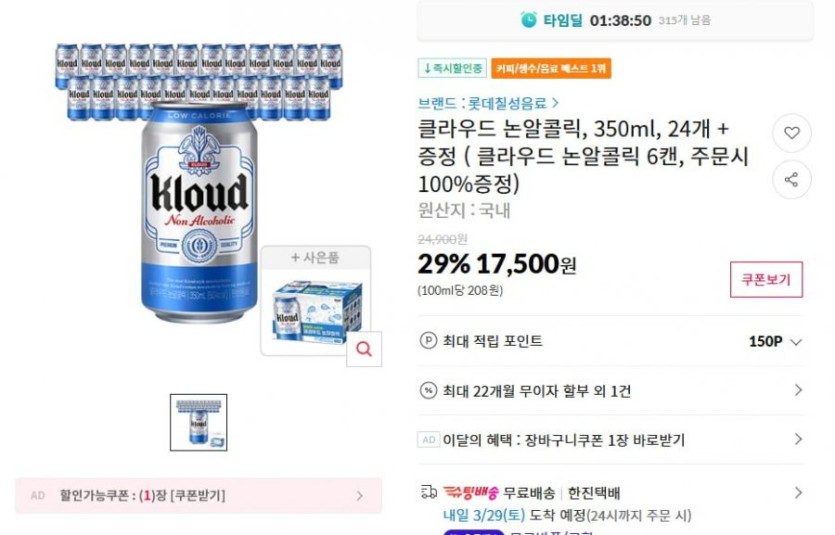Viewport: 835px width, 535px height.
Task: Click the points P circle icon
Action: 428,340
